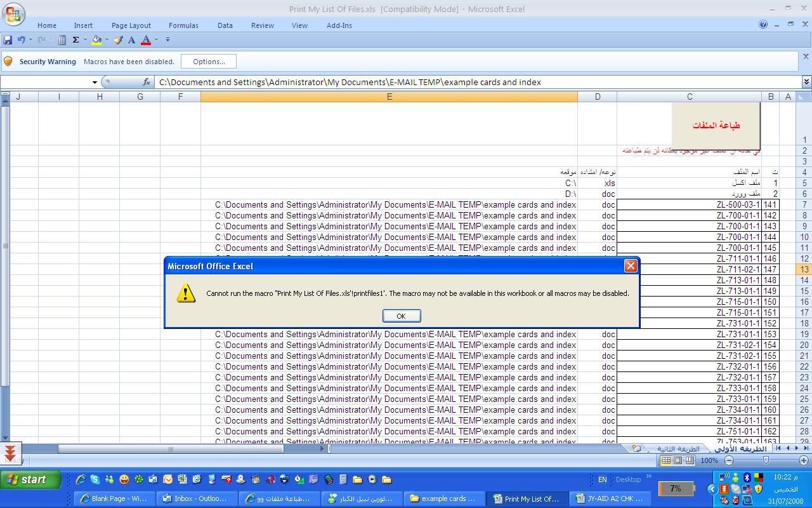Click the Bluetooth tray icon
The width and height of the screenshot is (812, 508).
[x=747, y=478]
